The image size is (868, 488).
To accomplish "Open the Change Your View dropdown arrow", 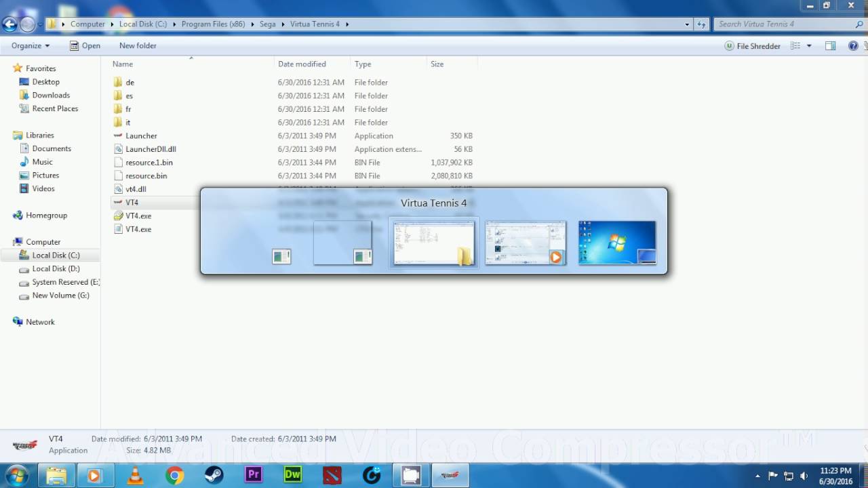I will coord(807,45).
